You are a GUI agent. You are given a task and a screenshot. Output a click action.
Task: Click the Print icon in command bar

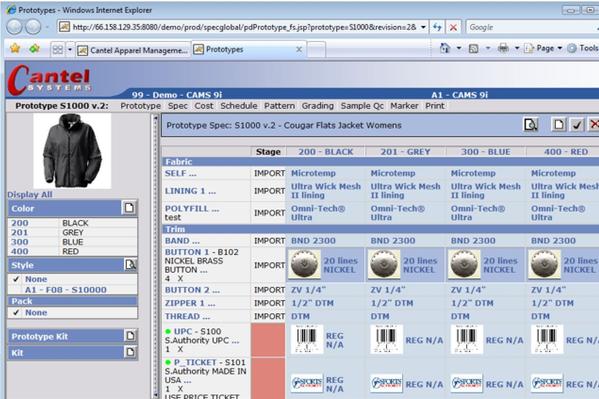click(503, 48)
